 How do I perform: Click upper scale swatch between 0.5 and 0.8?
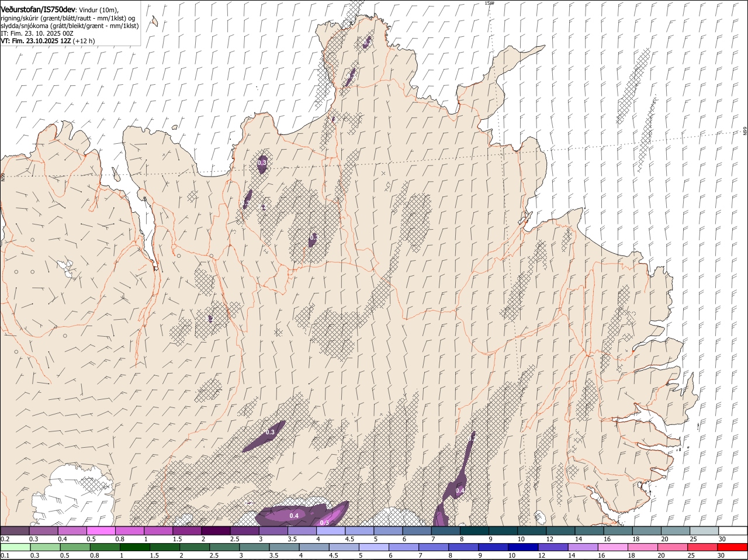pos(101,531)
